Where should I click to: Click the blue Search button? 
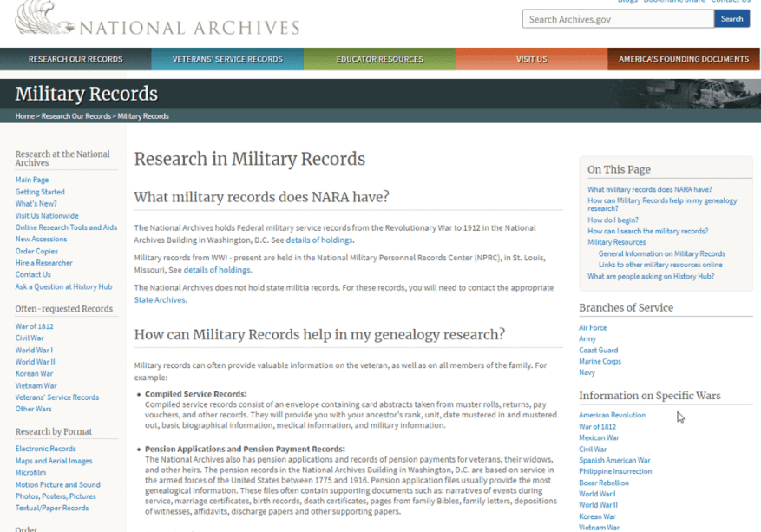tap(731, 19)
